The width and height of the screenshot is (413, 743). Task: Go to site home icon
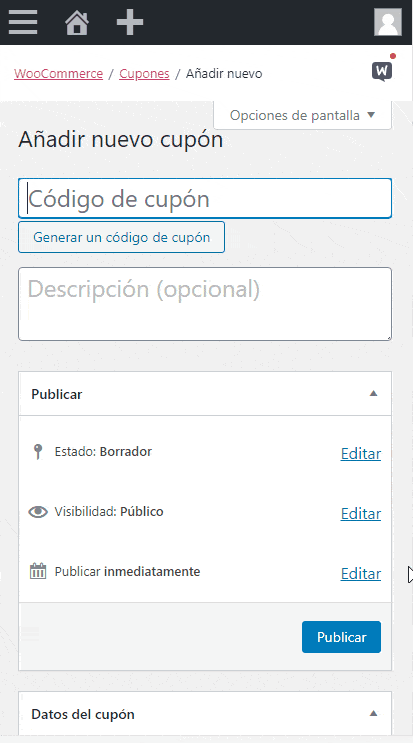point(77,22)
